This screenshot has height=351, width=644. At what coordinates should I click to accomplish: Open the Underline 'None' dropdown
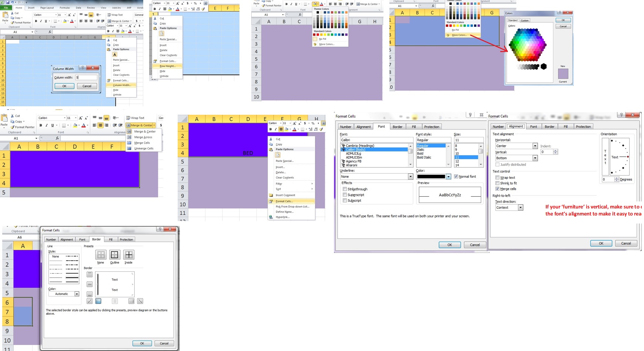(410, 177)
